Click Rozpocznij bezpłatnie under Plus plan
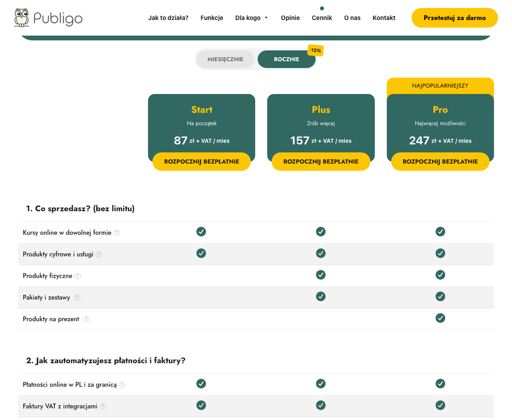This screenshot has height=420, width=512. [321, 162]
